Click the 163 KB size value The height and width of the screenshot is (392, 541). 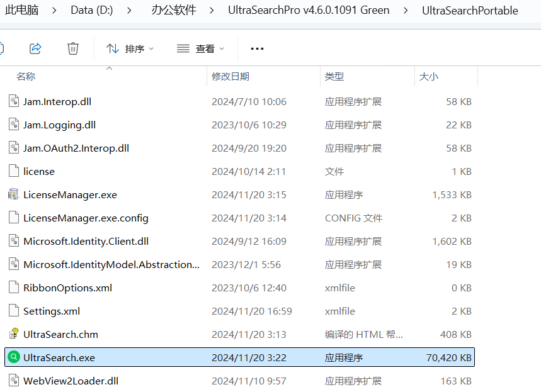(456, 381)
